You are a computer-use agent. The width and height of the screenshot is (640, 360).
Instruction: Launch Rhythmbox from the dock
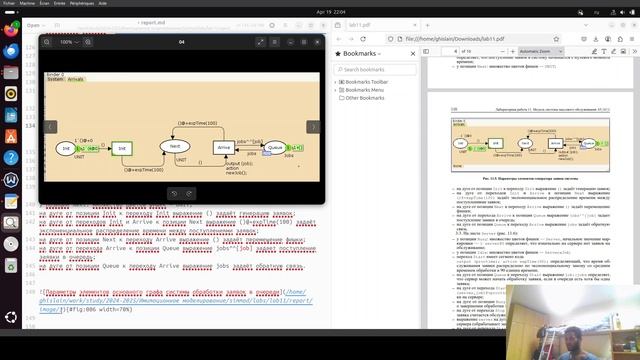(11, 94)
